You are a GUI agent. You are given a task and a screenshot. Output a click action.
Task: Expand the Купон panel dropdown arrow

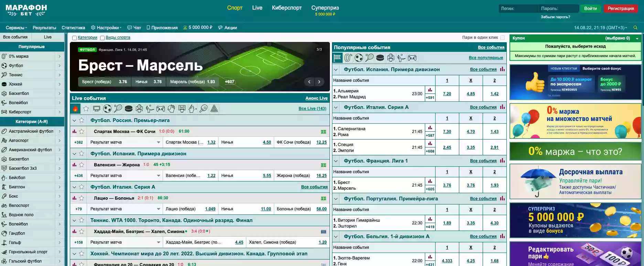637,38
